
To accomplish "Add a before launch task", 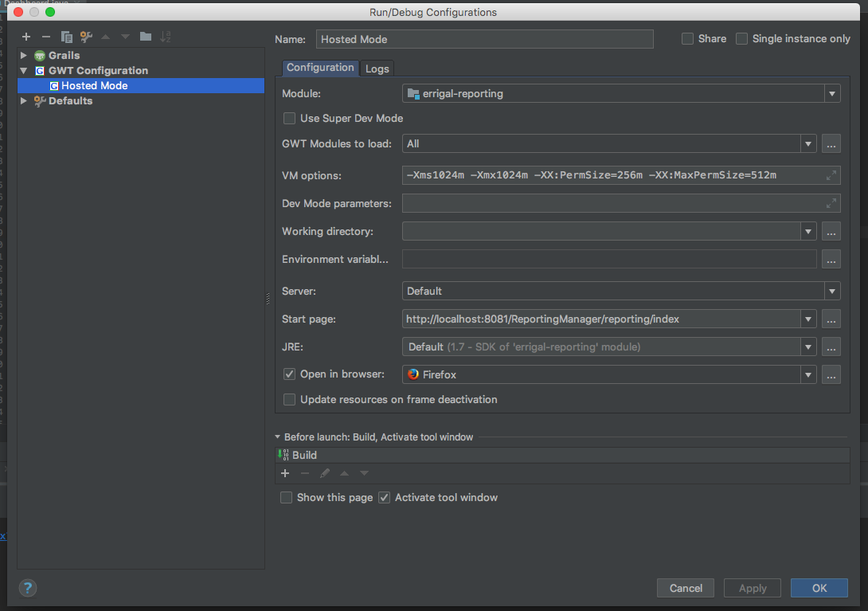I will (x=285, y=473).
